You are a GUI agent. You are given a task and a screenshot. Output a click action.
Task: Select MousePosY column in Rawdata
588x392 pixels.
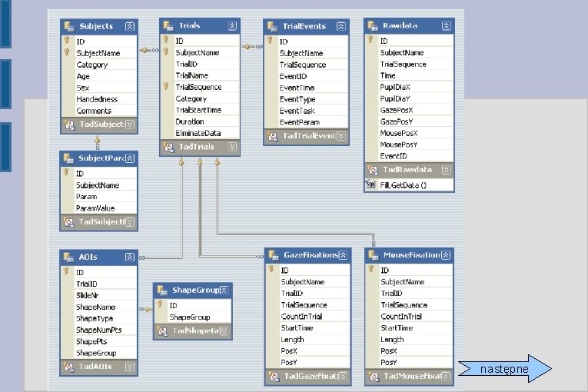pyautogui.click(x=409, y=145)
